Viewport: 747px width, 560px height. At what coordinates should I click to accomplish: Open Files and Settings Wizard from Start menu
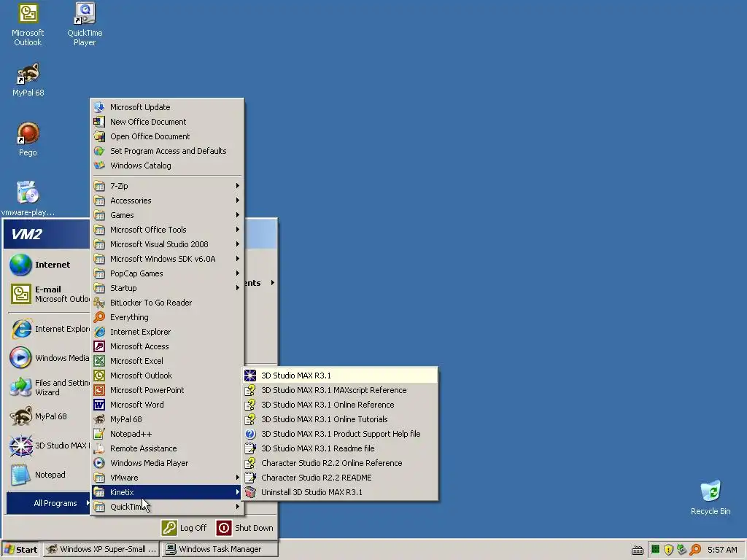coord(47,388)
